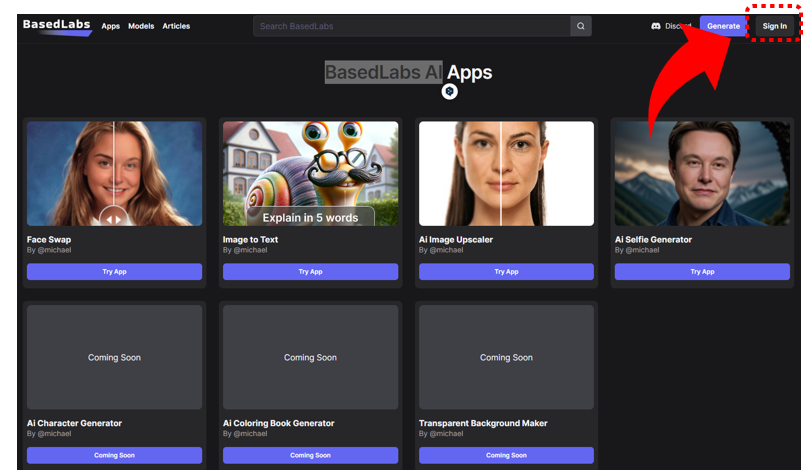Click the Transparent Background Maker title
The image size is (812, 470).
coord(483,423)
